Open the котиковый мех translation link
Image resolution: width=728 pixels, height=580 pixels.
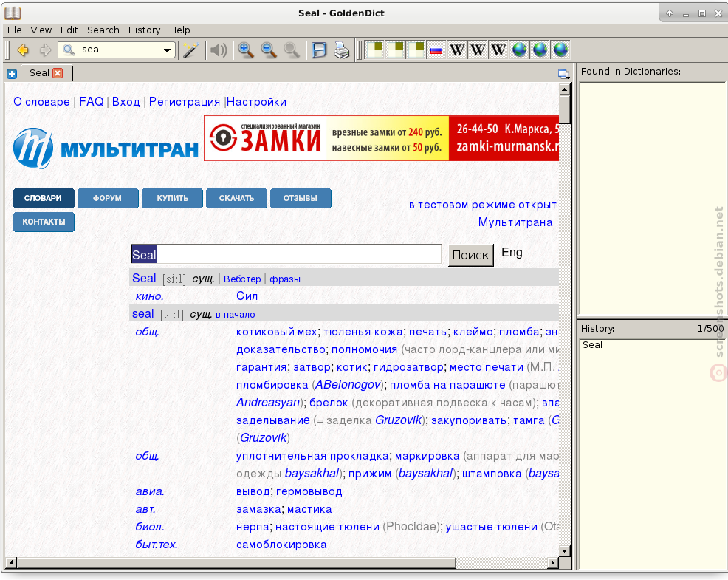(x=277, y=332)
